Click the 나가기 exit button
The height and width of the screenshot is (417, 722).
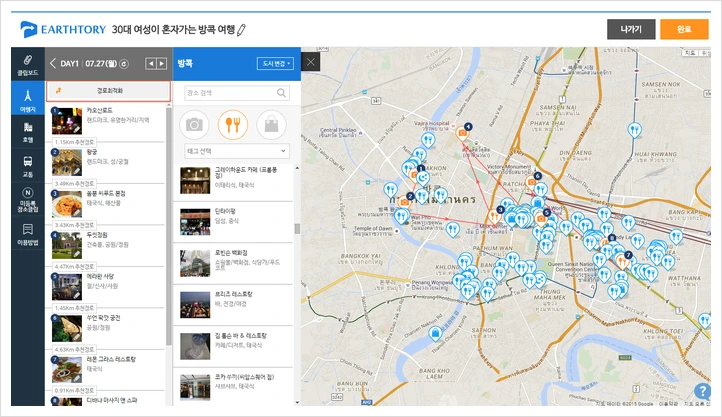coord(631,29)
